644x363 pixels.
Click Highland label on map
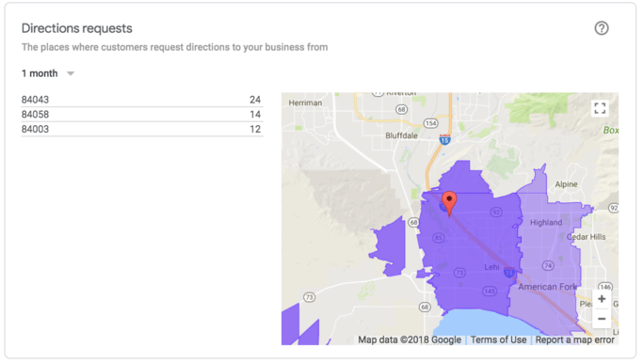pyautogui.click(x=546, y=222)
